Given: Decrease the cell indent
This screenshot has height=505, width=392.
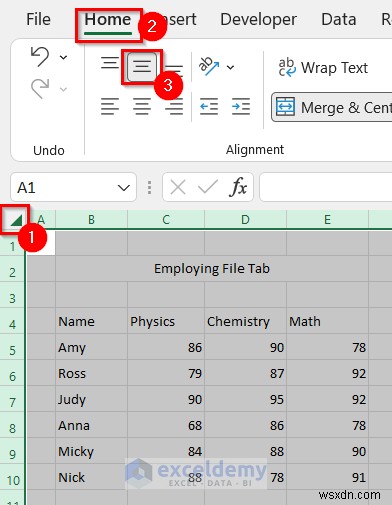Looking at the screenshot, I should click(209, 107).
